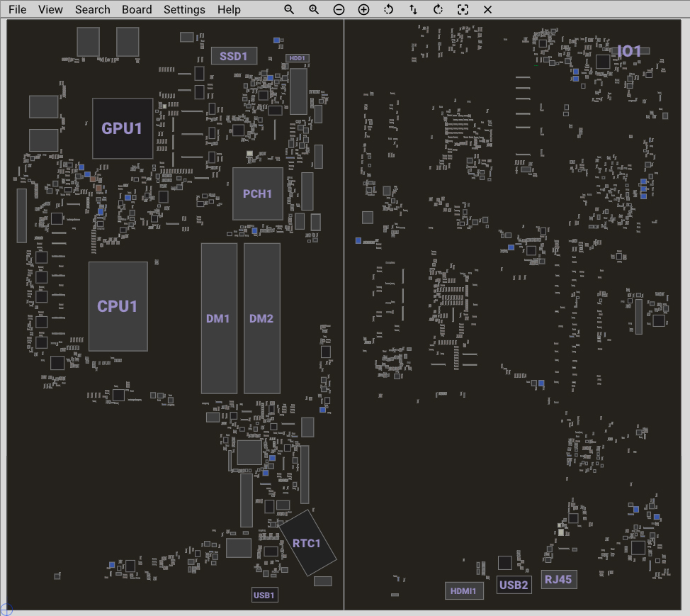
Task: Select the GPU1 component on the board
Action: coord(123,128)
